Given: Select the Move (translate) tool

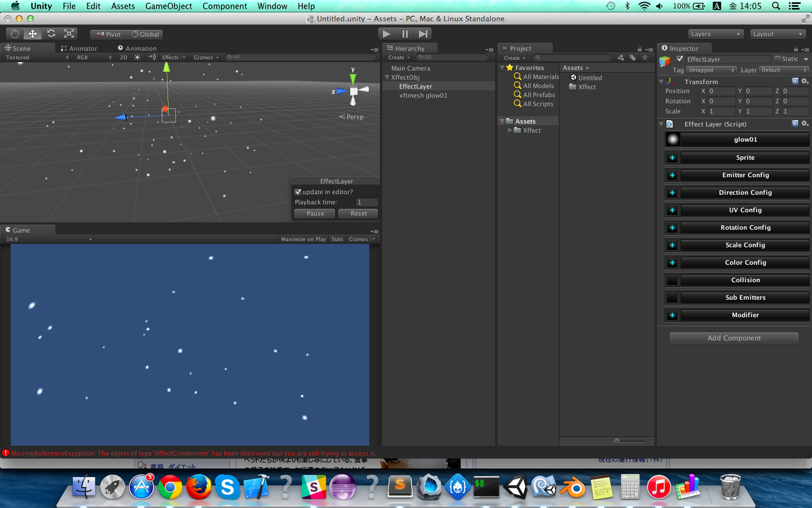Looking at the screenshot, I should tap(33, 34).
